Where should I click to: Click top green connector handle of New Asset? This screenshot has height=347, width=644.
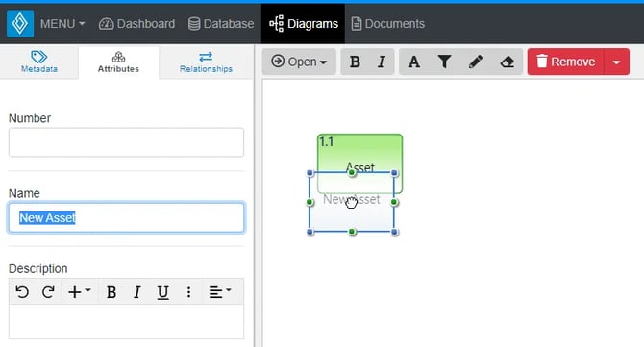[352, 172]
